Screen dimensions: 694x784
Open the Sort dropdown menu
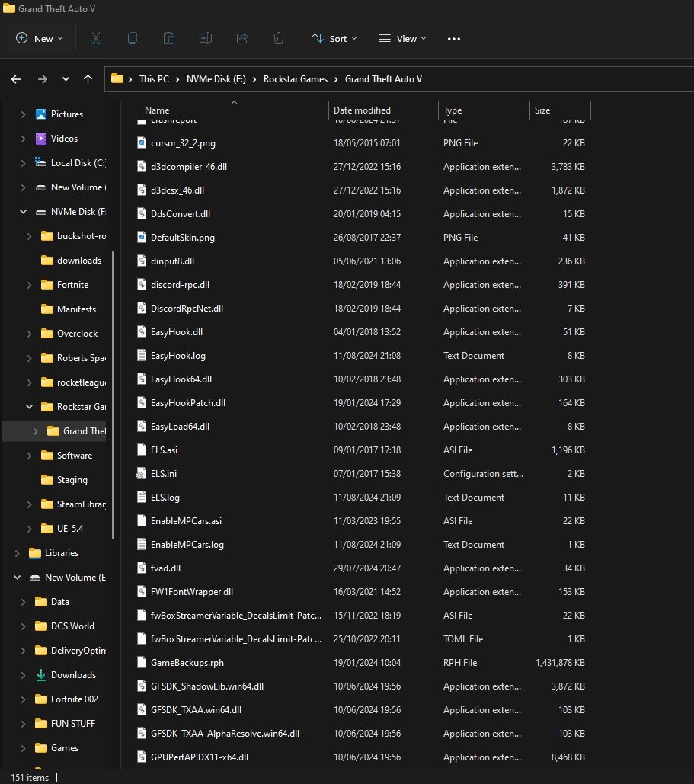pyautogui.click(x=334, y=38)
